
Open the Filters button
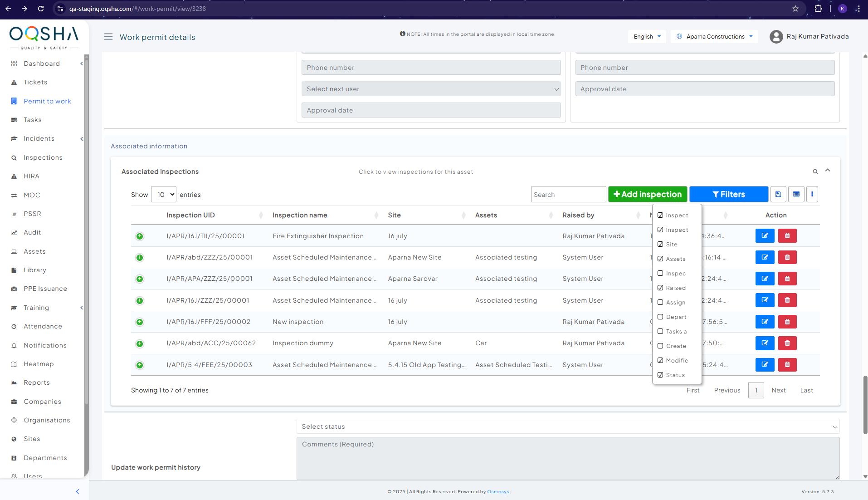(728, 194)
